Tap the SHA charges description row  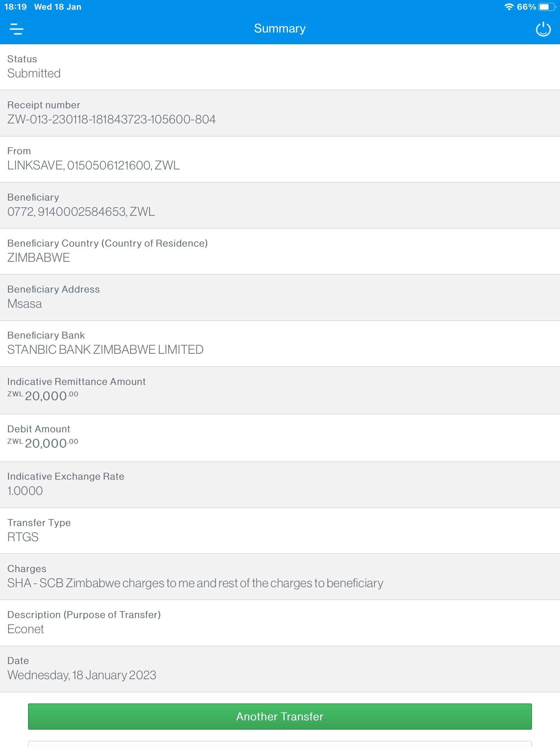pyautogui.click(x=280, y=577)
